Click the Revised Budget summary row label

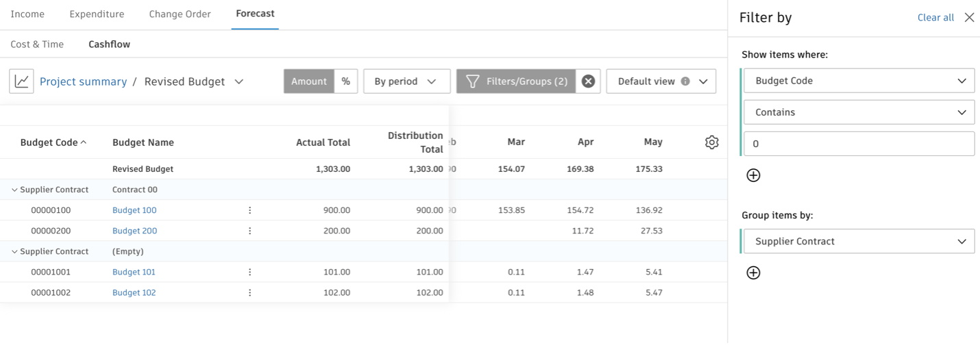pyautogui.click(x=143, y=169)
